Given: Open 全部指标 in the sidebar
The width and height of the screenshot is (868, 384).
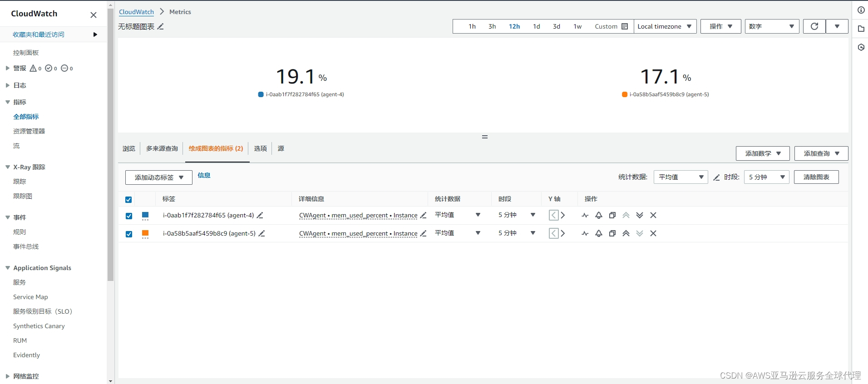Looking at the screenshot, I should 26,117.
